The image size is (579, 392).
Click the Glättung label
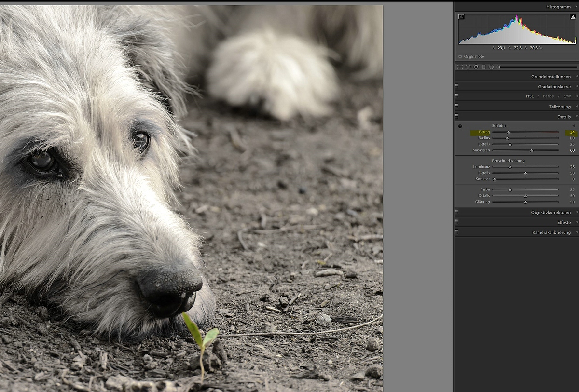coord(482,202)
